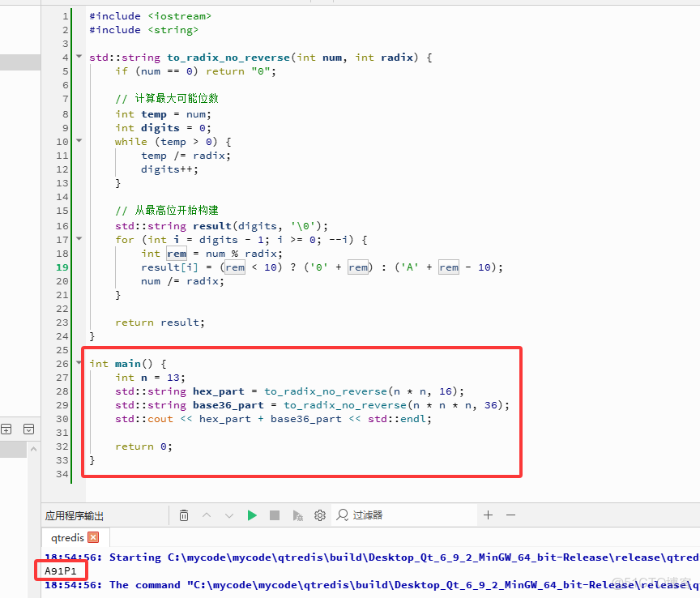Click the #include <string> line
Screen dimensions: 700x598
point(143,30)
